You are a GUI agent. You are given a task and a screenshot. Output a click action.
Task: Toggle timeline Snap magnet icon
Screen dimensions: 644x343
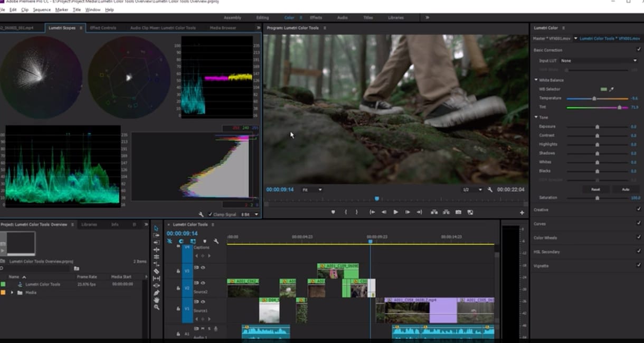coord(181,241)
